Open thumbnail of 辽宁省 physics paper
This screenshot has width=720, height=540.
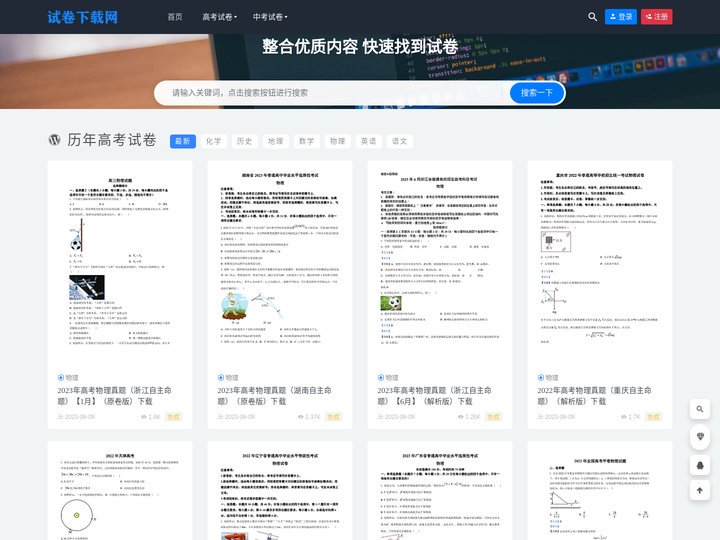(280, 490)
